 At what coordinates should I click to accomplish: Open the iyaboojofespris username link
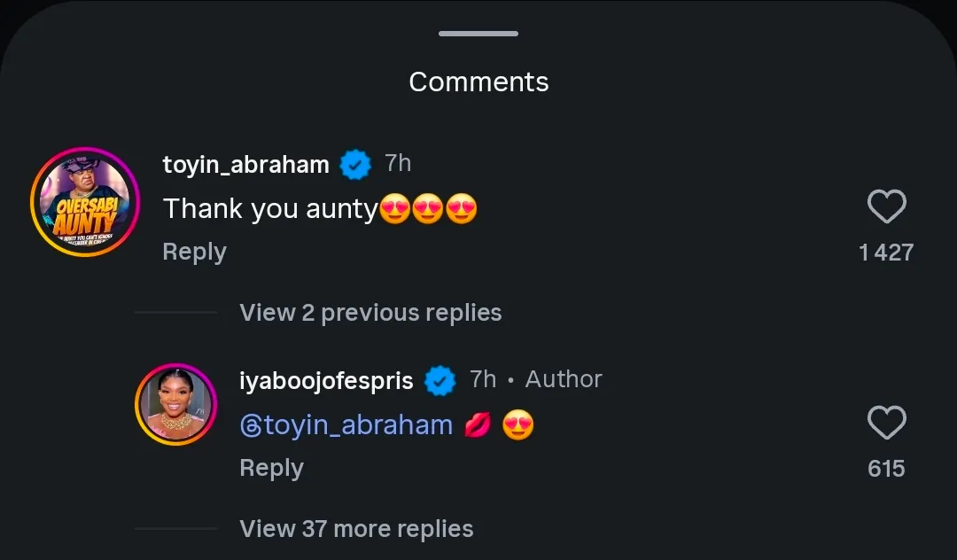pyautogui.click(x=326, y=381)
